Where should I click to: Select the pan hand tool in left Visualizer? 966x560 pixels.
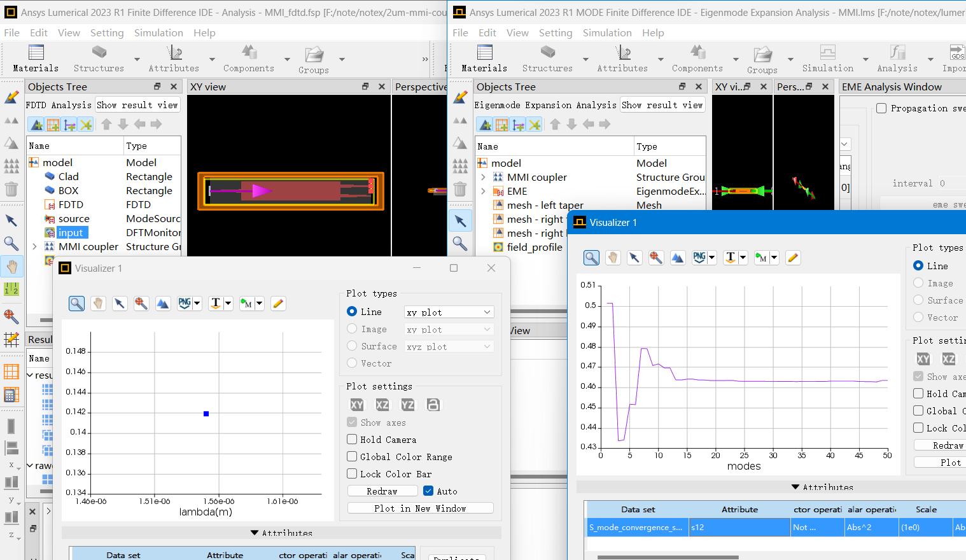98,304
